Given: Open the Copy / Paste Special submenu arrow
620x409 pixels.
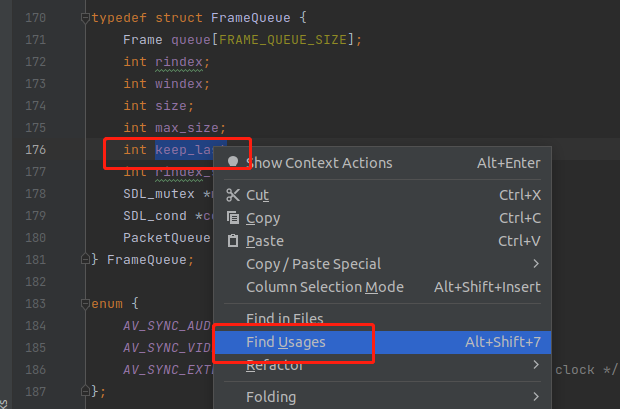Looking at the screenshot, I should tap(536, 264).
